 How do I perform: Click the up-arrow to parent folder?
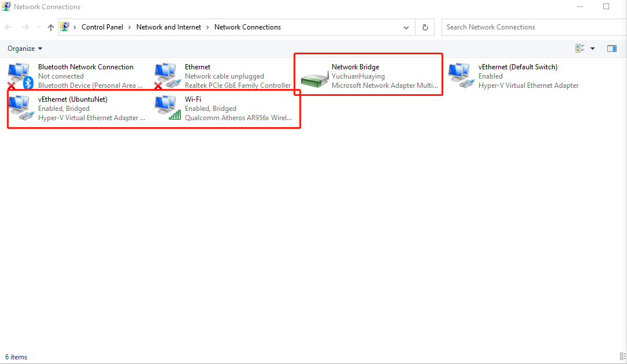coord(51,27)
